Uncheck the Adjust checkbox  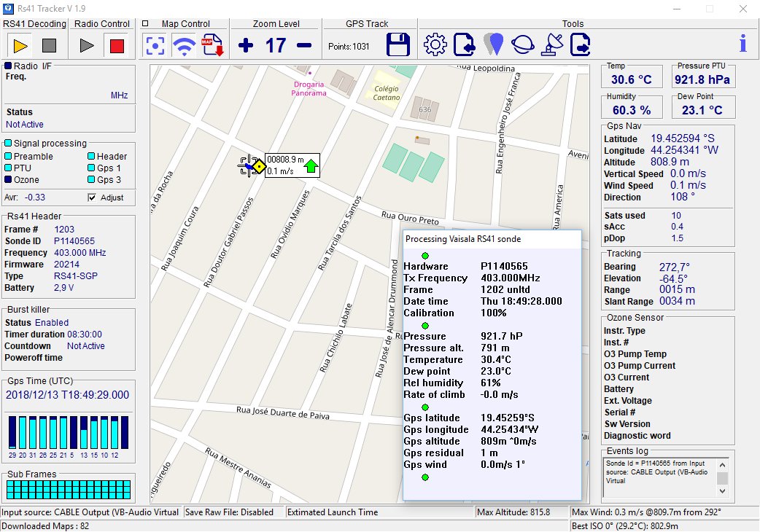(x=92, y=197)
